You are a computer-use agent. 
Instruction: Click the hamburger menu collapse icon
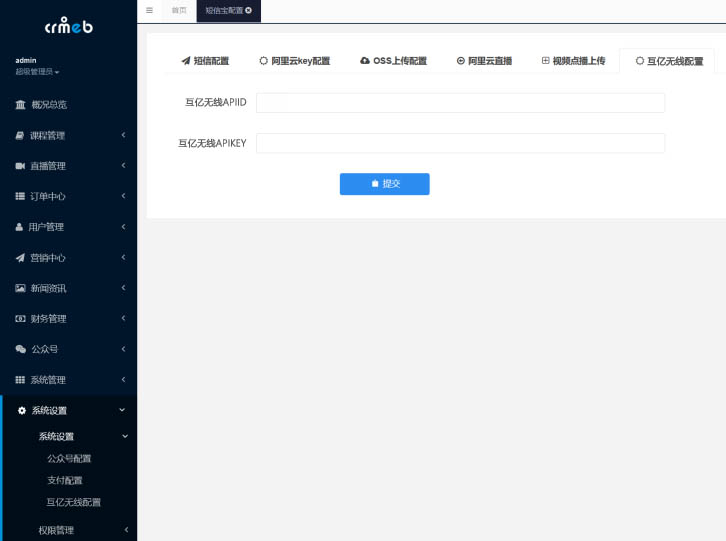(x=149, y=10)
